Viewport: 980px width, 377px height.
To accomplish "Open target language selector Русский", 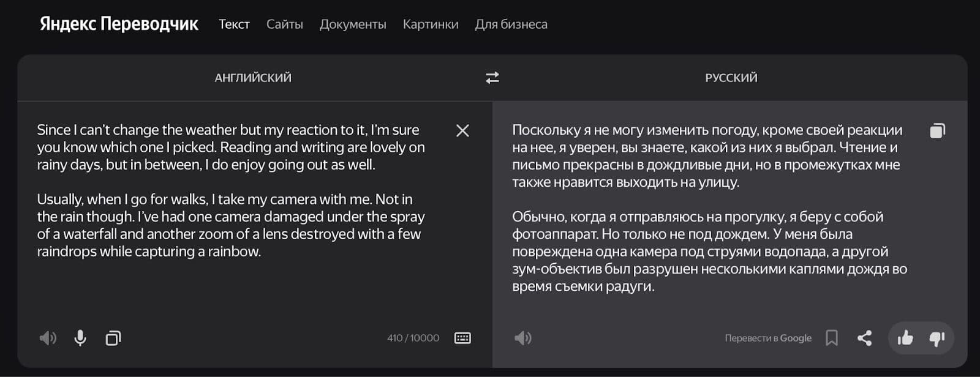I will 731,78.
